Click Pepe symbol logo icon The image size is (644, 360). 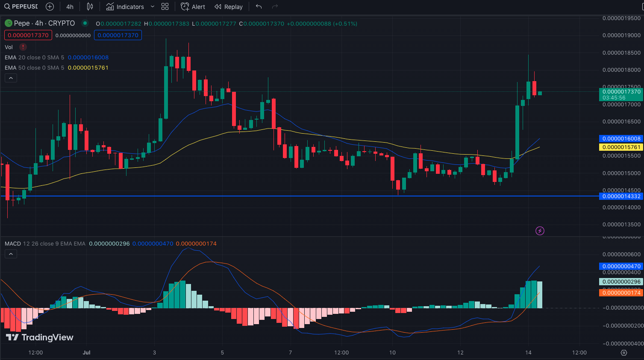8,23
